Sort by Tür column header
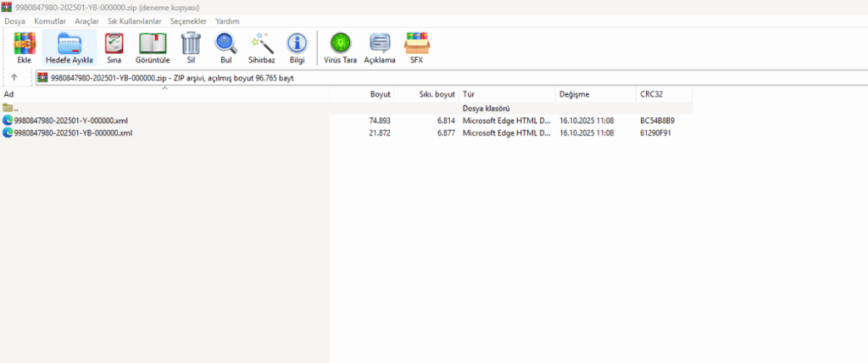This screenshot has height=363, width=868. click(x=507, y=94)
